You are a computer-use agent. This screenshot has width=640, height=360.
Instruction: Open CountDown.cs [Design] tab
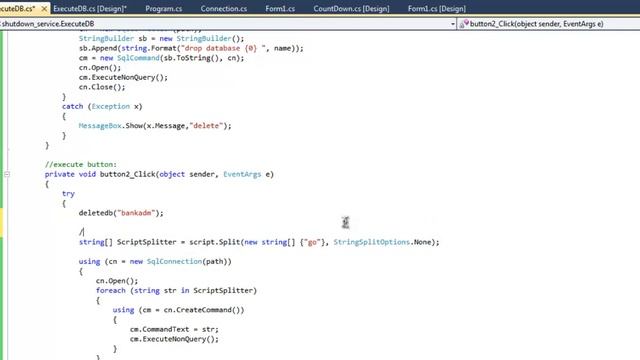tap(351, 9)
